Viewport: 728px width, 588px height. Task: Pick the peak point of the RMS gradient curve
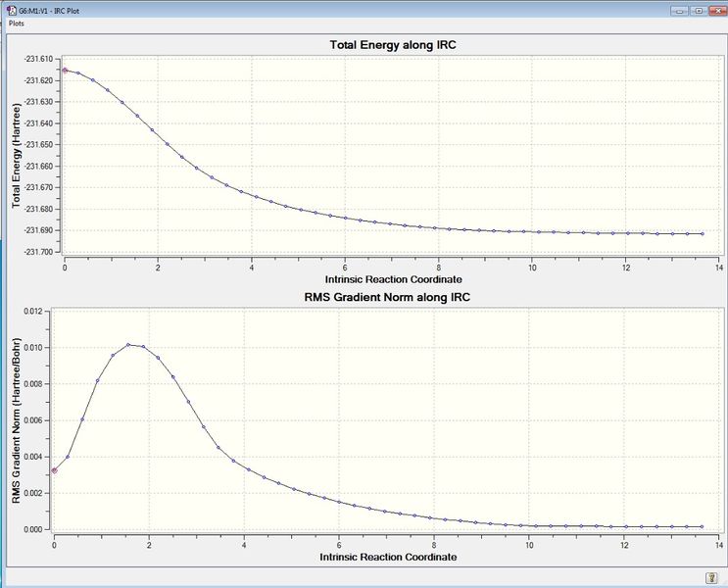tap(128, 345)
